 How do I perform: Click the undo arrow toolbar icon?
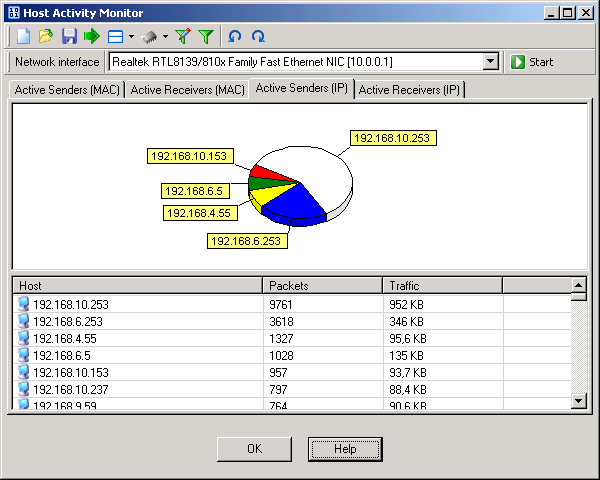[235, 37]
